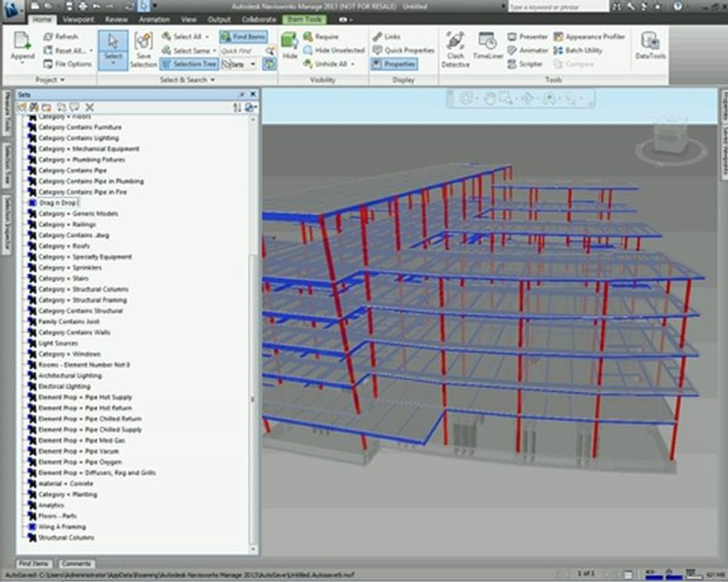Screen dimensions: 728x582
Task: Toggle the Selection Tree window button
Action: (x=189, y=64)
